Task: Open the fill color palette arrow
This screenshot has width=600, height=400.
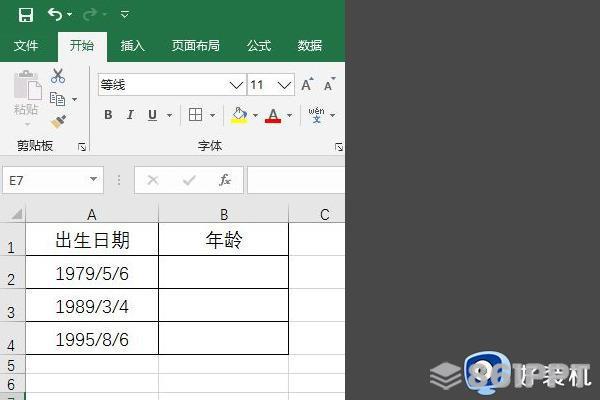Action: (x=255, y=115)
